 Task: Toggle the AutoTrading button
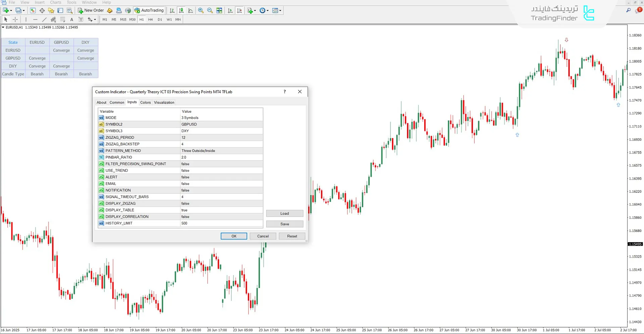point(149,10)
